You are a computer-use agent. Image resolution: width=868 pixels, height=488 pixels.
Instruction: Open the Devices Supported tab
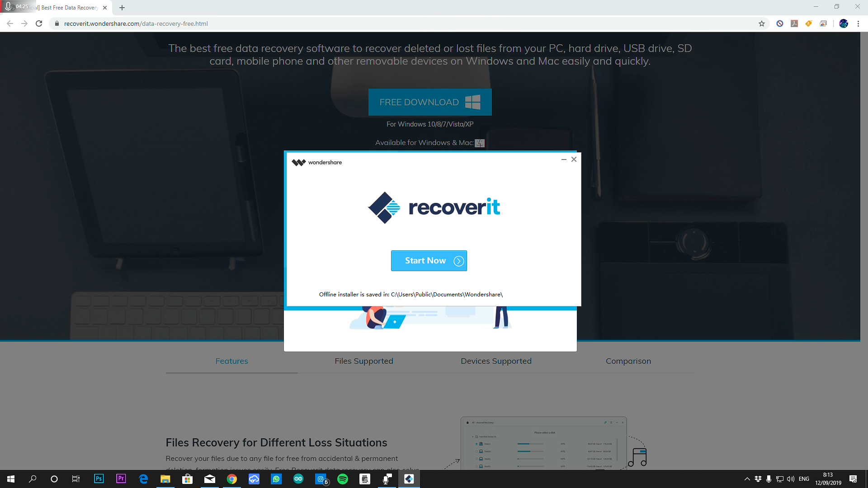(496, 361)
